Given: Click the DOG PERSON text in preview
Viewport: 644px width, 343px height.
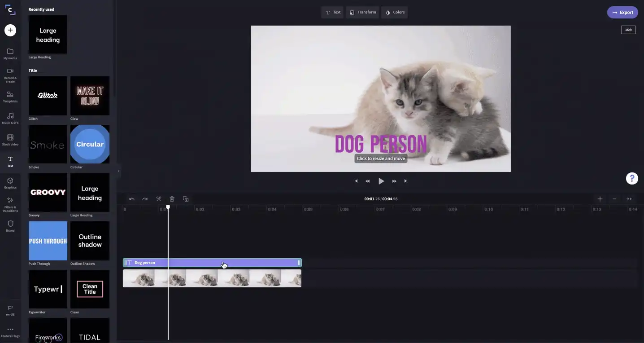Looking at the screenshot, I should pos(381,144).
